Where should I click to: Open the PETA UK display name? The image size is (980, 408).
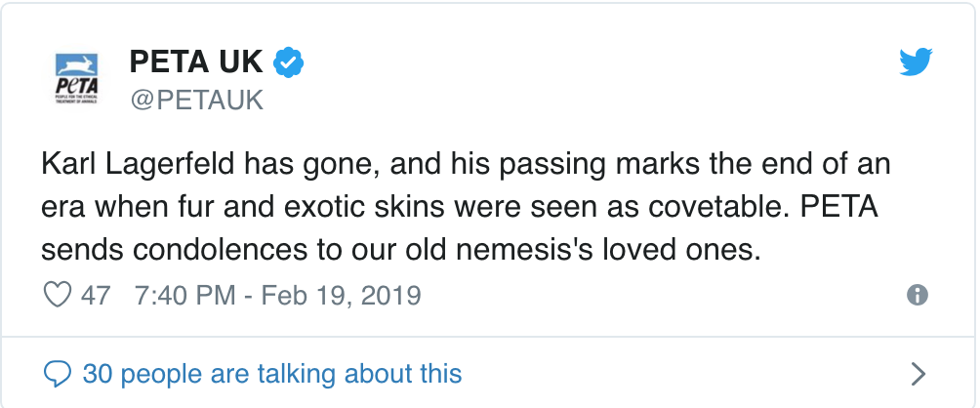[196, 61]
